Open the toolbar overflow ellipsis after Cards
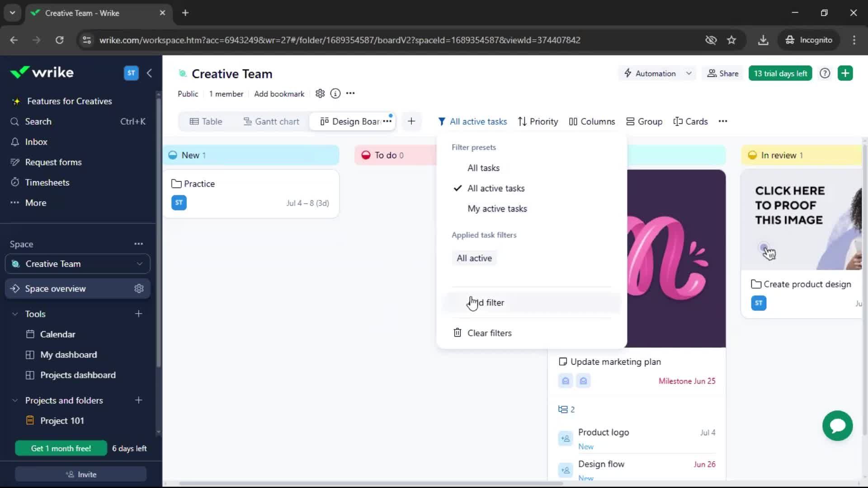This screenshot has height=488, width=868. point(723,121)
